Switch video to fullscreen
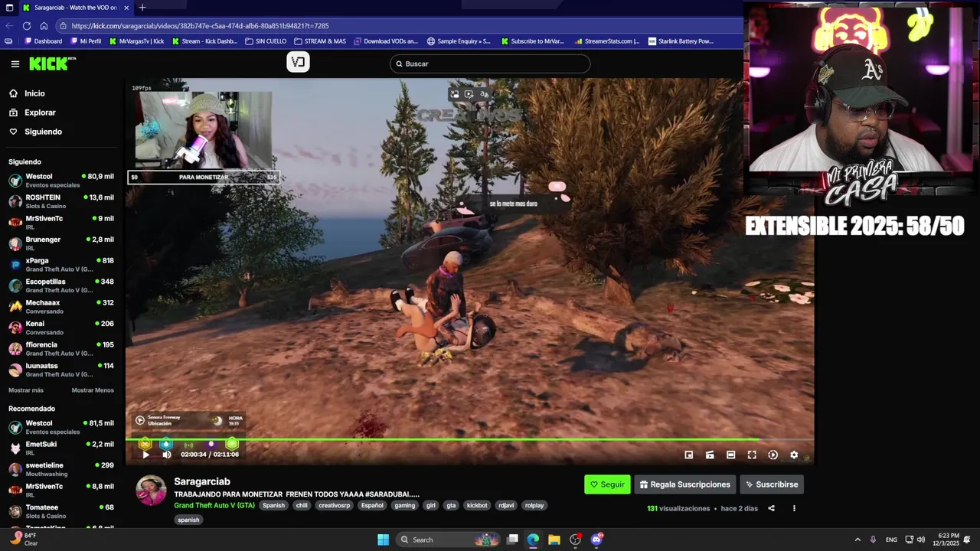Viewport: 980px width, 551px height. [752, 455]
